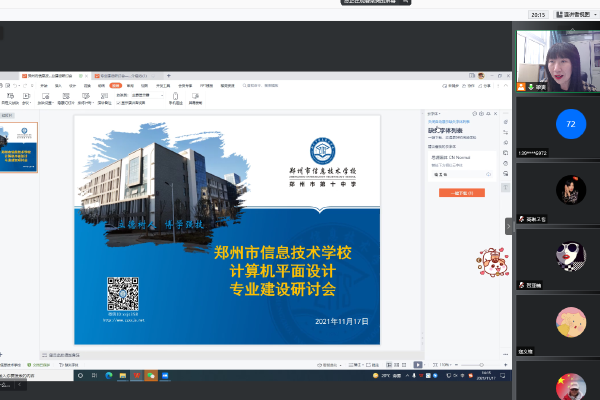Open a new document tab with plus

pyautogui.click(x=168, y=76)
